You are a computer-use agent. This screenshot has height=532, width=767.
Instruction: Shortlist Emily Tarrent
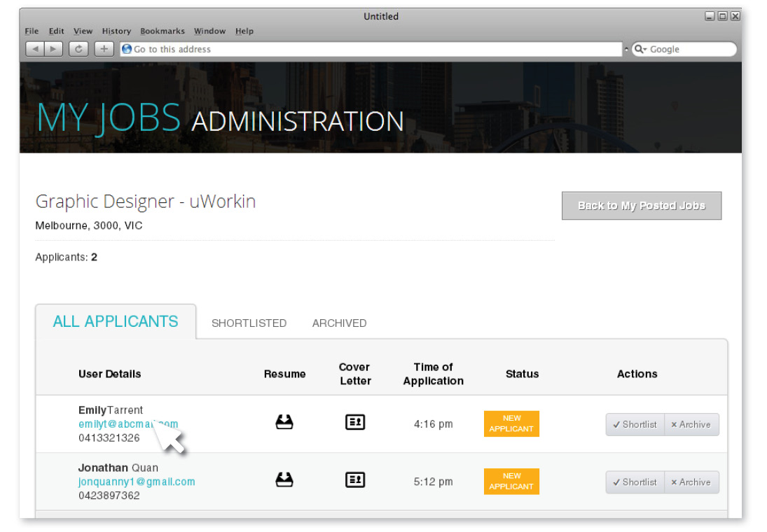[x=635, y=424]
